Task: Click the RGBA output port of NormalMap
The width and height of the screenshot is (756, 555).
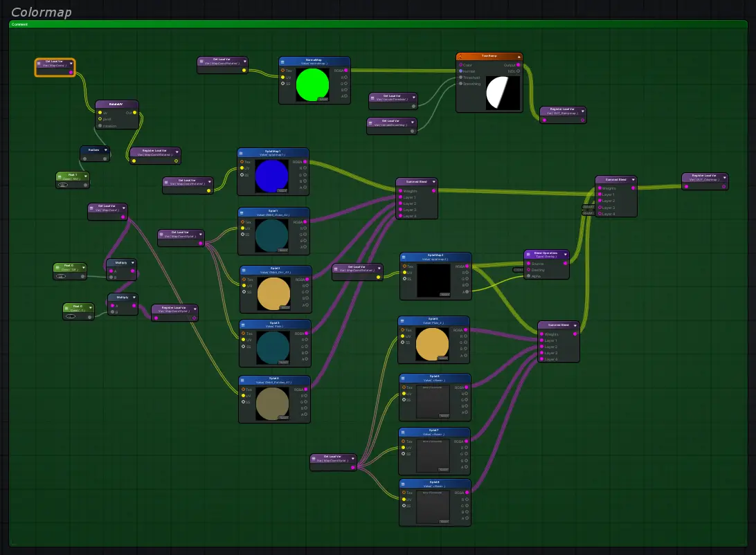Action: tap(345, 71)
